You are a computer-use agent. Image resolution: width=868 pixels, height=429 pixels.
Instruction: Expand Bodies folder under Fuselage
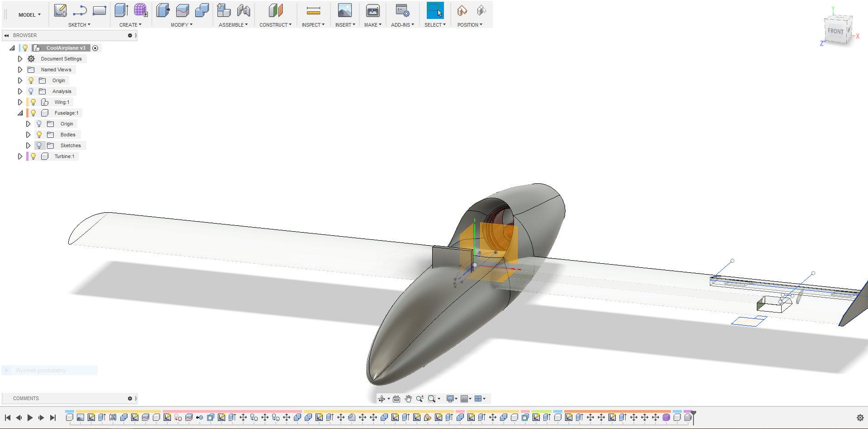point(28,135)
